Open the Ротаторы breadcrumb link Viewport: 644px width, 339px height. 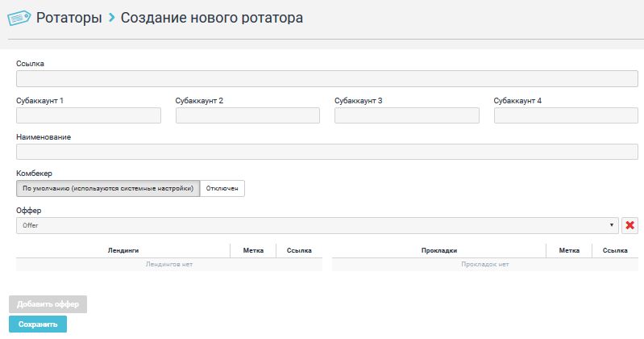coord(69,18)
